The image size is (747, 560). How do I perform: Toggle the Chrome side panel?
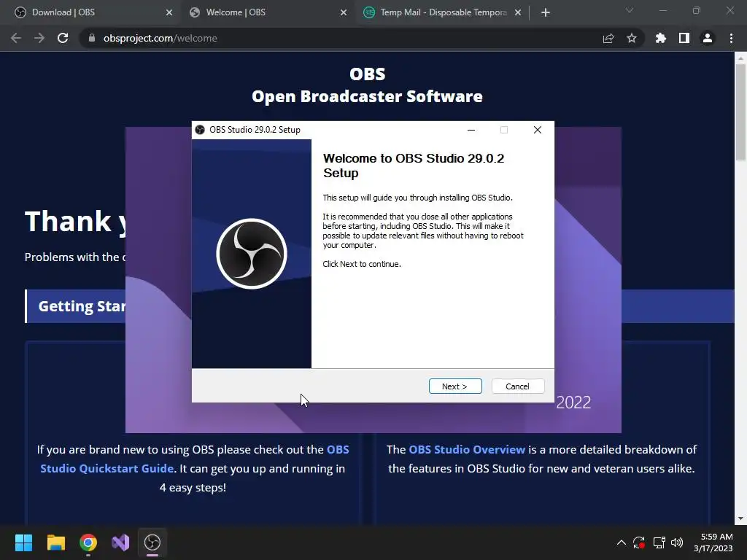[684, 38]
